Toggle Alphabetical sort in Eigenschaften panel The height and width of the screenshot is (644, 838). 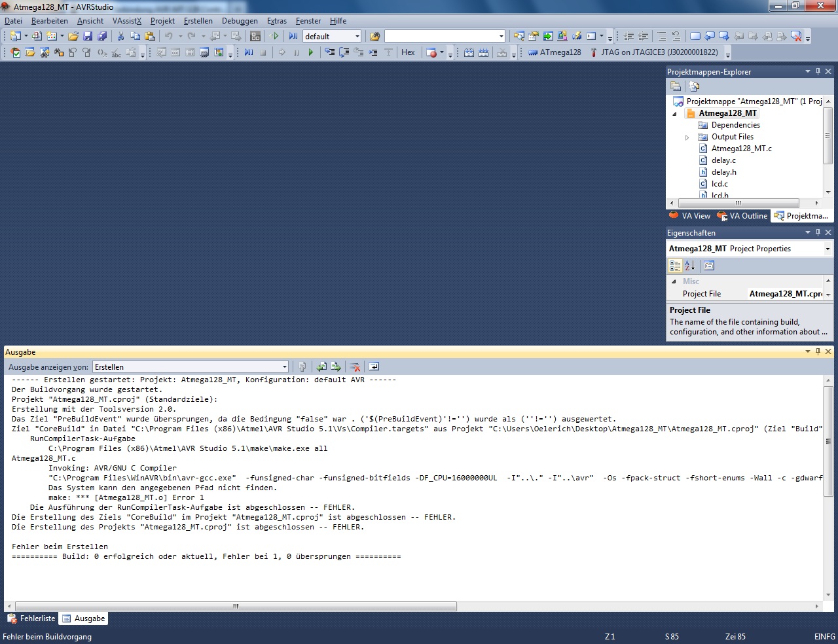click(689, 265)
